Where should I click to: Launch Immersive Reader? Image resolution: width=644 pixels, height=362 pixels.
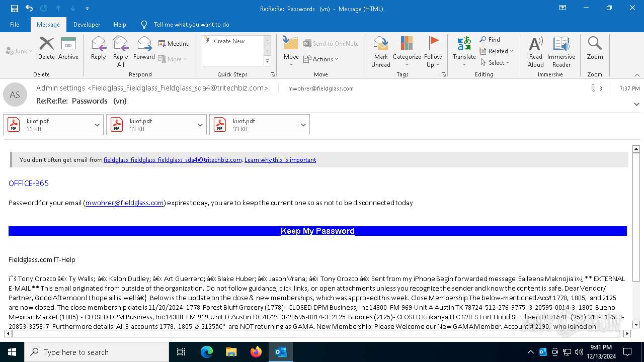pyautogui.click(x=561, y=52)
